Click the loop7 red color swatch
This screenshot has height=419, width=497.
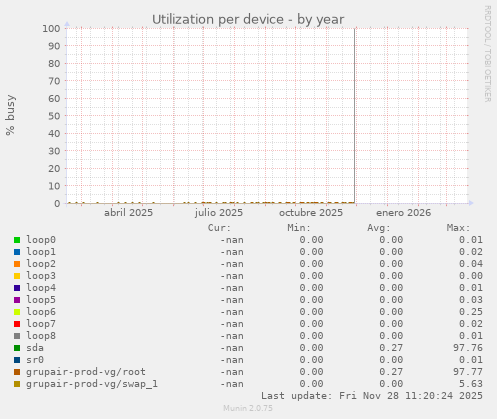pos(17,324)
